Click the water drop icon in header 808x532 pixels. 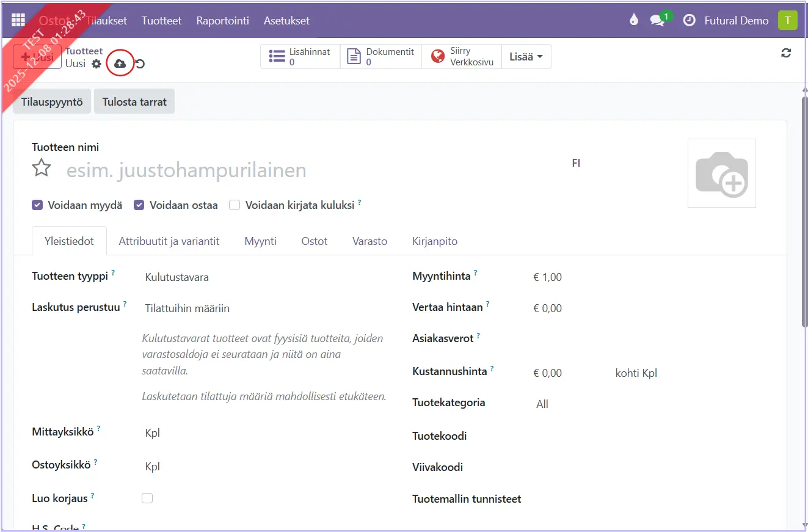(633, 20)
